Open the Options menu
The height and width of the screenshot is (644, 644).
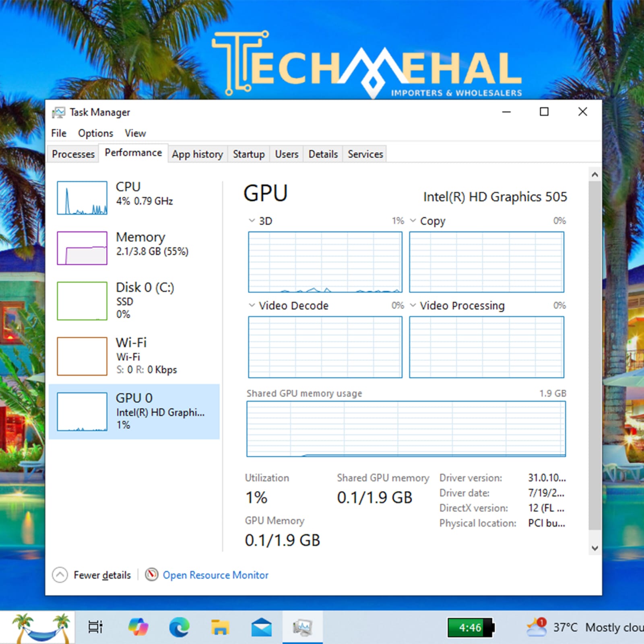96,133
